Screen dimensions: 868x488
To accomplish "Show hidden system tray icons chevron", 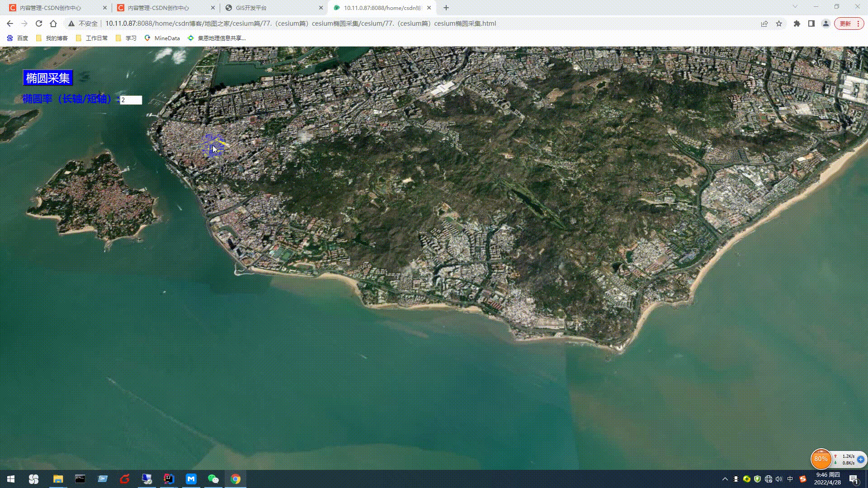I will click(725, 479).
